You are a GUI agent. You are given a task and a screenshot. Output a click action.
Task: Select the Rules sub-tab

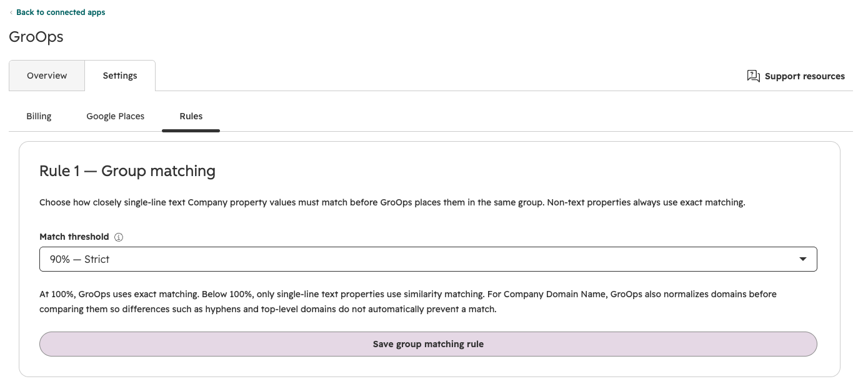click(191, 116)
